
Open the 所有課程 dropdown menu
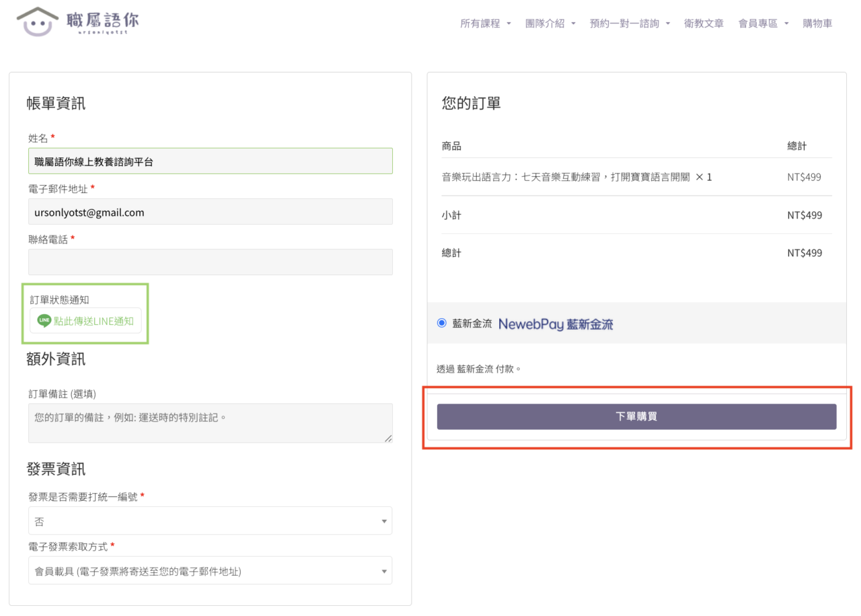coord(485,24)
